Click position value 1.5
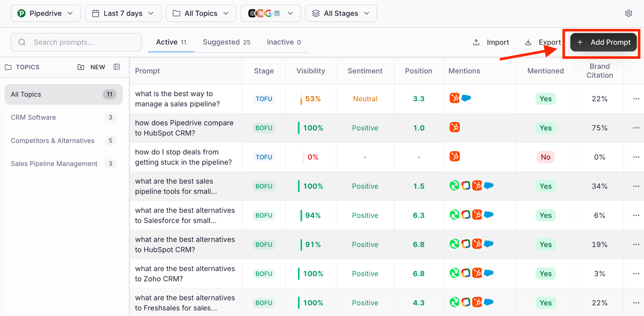644x316 pixels. [419, 186]
